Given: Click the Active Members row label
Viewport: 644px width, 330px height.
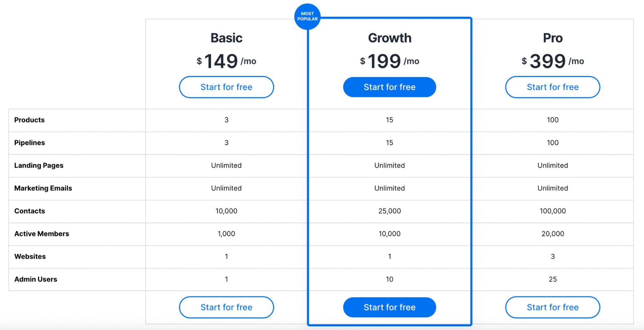Looking at the screenshot, I should 42,234.
